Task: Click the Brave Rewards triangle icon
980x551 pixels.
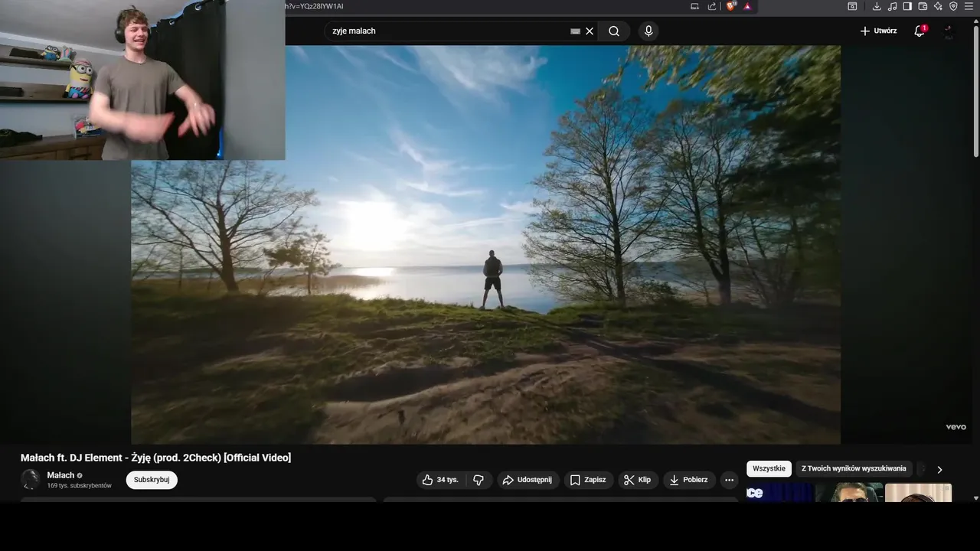Action: (747, 6)
